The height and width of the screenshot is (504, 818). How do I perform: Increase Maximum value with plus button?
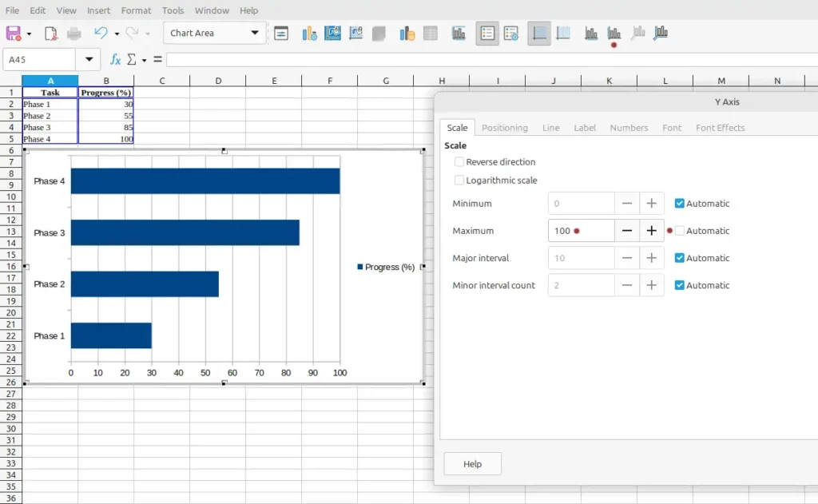pyautogui.click(x=652, y=231)
